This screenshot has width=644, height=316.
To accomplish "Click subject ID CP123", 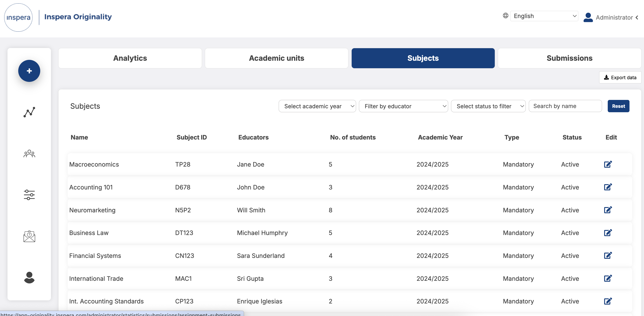I will click(x=184, y=301).
